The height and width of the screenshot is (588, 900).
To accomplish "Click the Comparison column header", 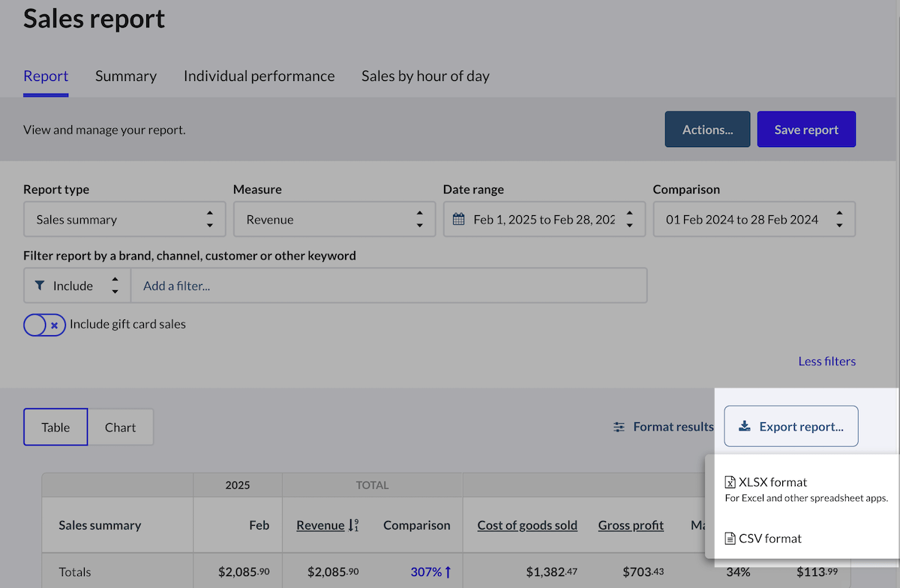I will click(x=417, y=525).
